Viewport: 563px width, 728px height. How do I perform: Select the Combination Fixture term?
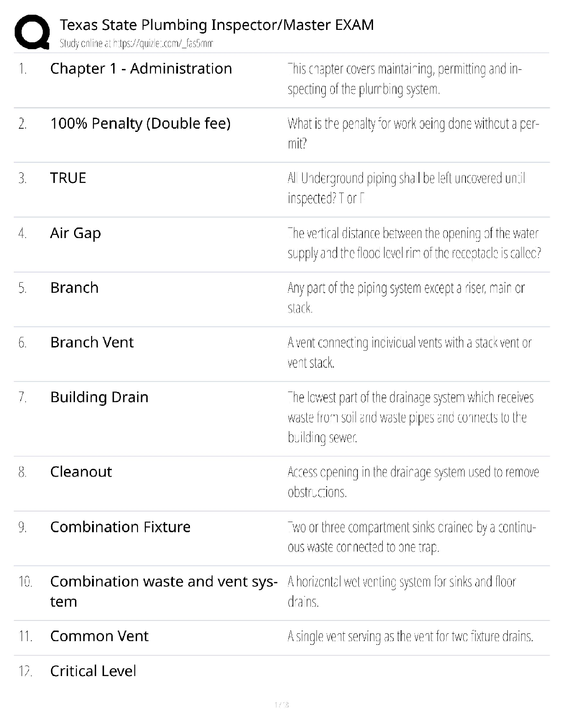click(120, 527)
